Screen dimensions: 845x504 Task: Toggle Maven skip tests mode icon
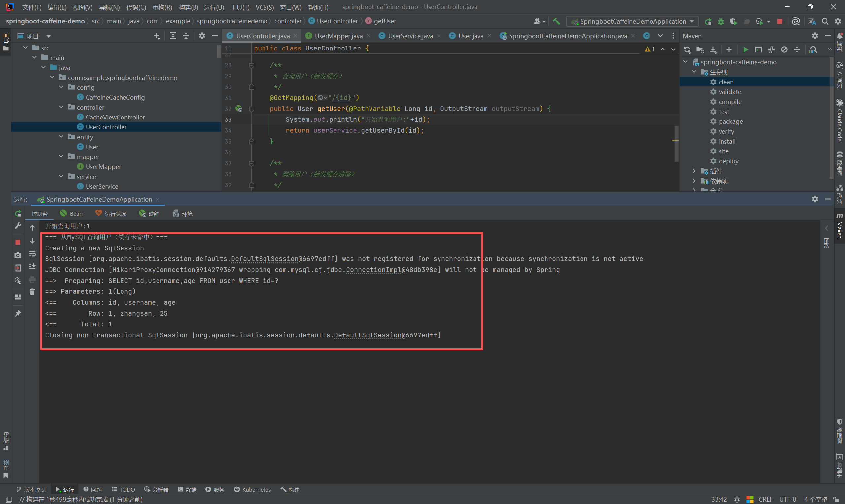click(784, 50)
